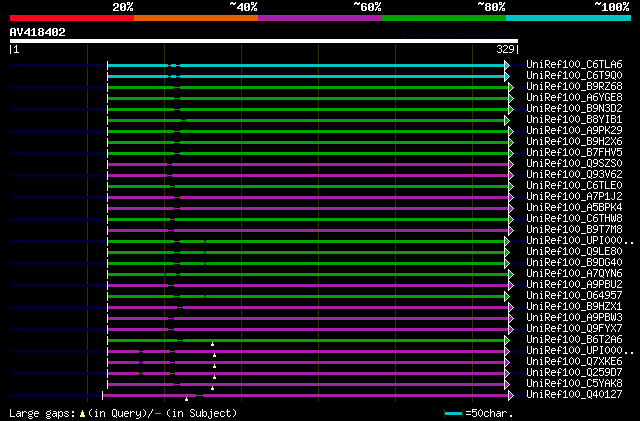Image resolution: width=640 pixels, height=421 pixels.
Task: Click the purple ~60% identity legend segment
Action: pos(319,18)
